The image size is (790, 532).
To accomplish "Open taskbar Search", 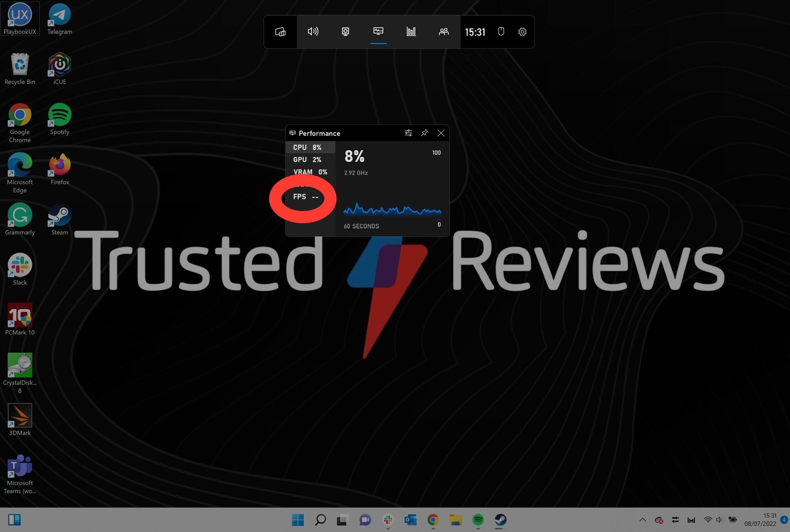I will [x=320, y=520].
